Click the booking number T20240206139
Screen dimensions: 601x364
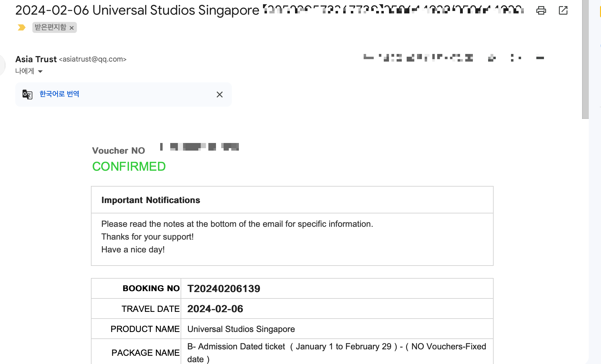(x=224, y=288)
